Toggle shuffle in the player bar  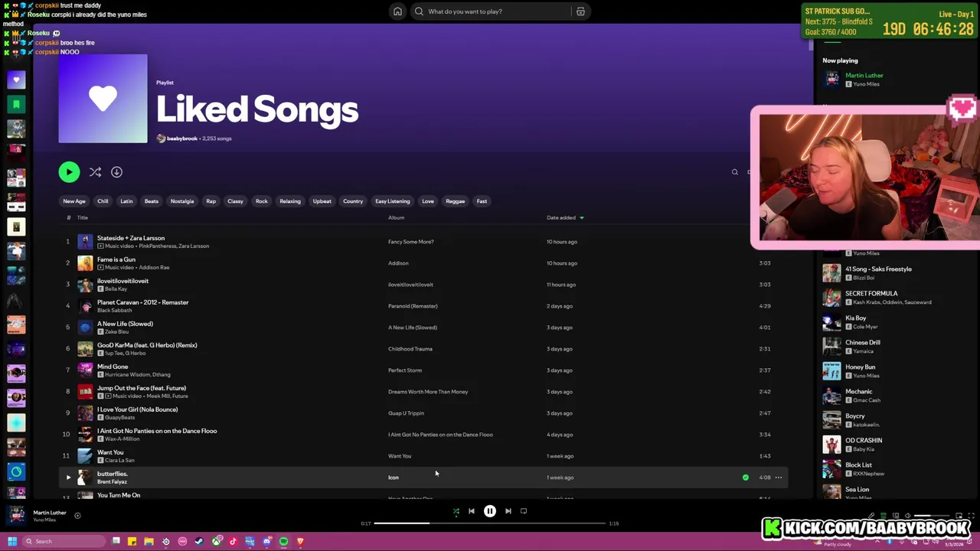(456, 511)
